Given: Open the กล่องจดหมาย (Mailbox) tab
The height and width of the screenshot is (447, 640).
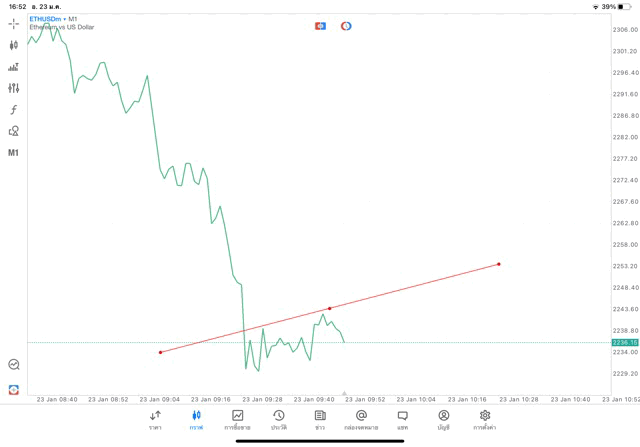Looking at the screenshot, I should tap(361, 419).
